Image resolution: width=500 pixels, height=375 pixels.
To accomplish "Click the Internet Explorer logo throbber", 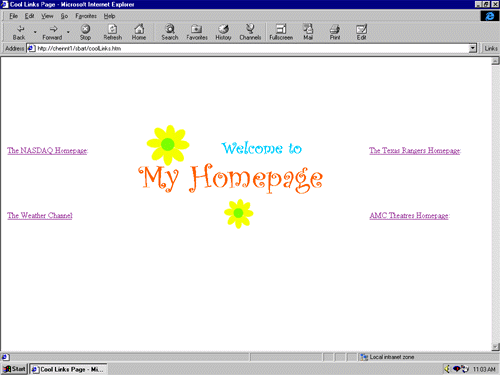I will [x=490, y=16].
